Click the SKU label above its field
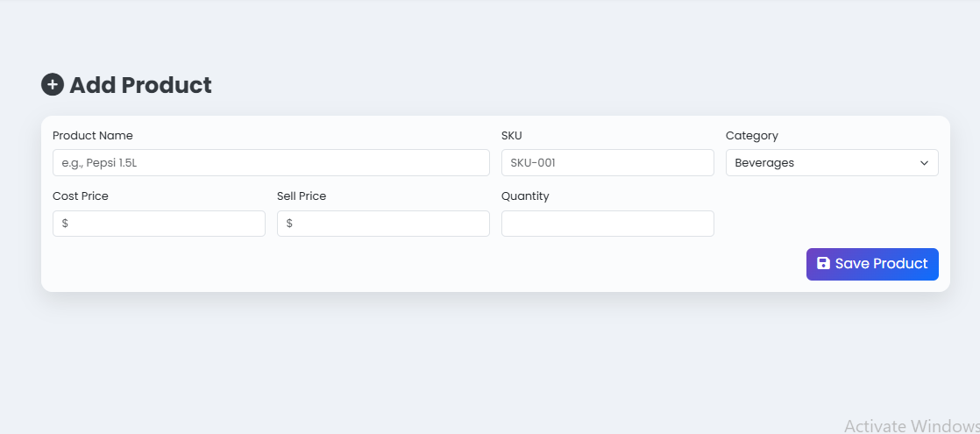980x434 pixels. [512, 136]
